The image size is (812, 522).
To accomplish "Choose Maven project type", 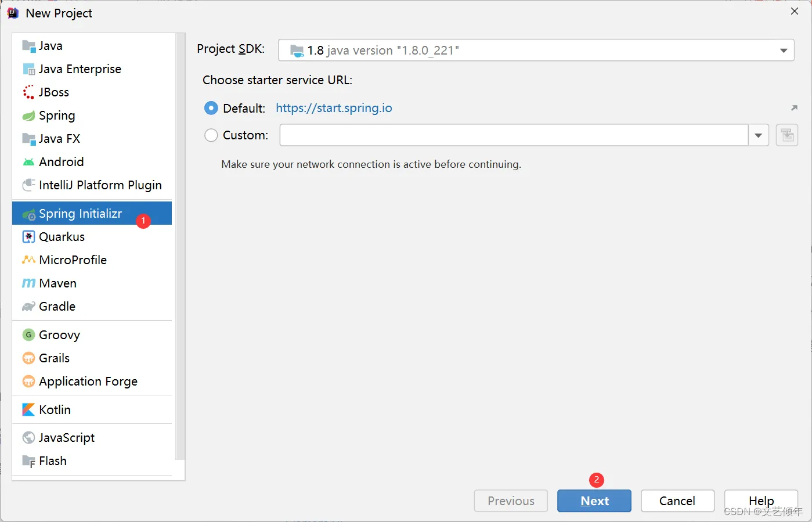I will [92, 283].
